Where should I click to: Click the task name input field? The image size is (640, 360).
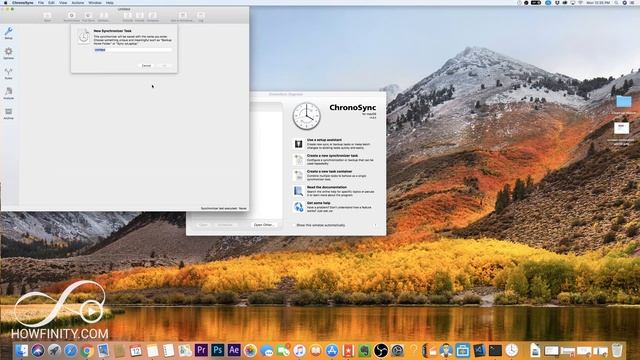(133, 50)
